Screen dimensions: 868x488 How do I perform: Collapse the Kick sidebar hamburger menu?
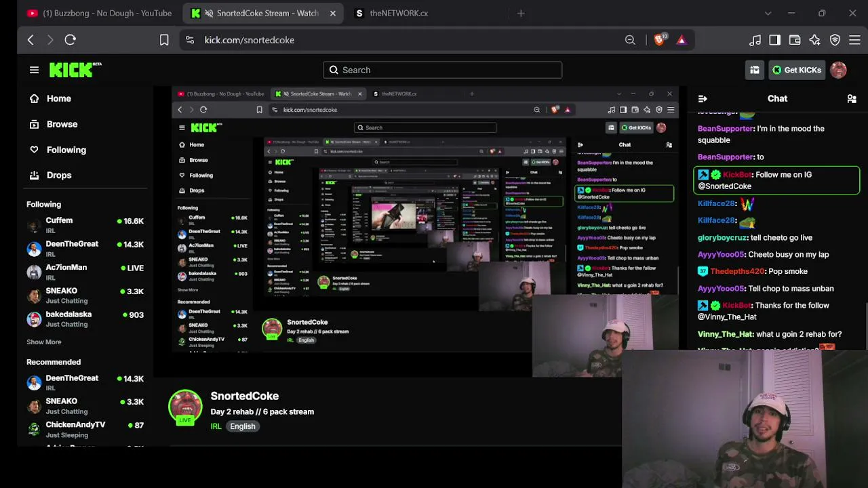coord(34,70)
